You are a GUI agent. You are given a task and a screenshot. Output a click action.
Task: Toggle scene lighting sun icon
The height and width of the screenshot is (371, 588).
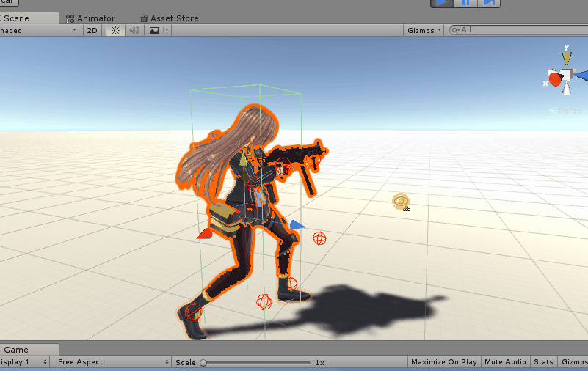coord(115,30)
